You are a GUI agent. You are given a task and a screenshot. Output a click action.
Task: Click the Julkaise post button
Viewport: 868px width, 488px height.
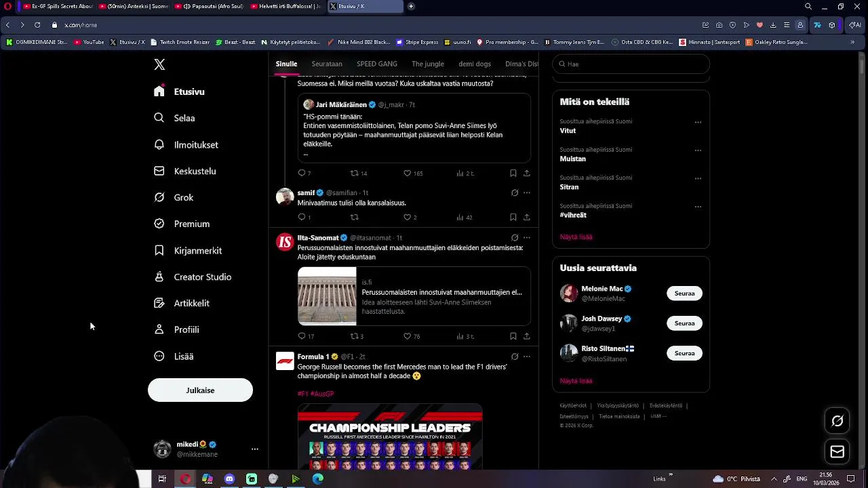point(200,390)
